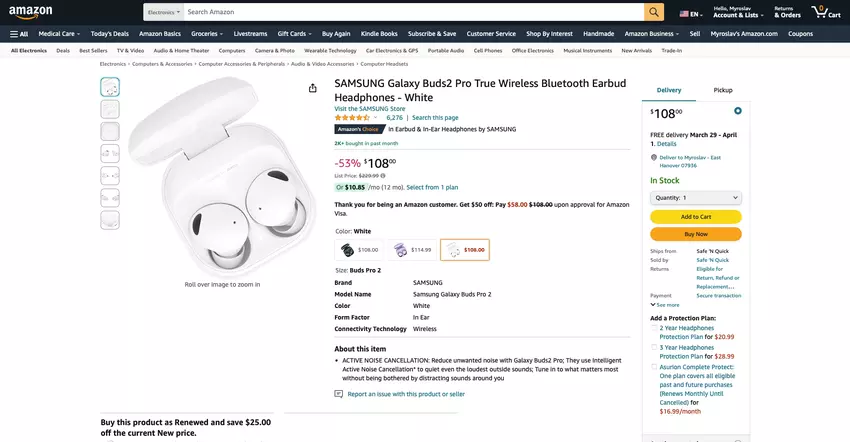Open the Quantity dropdown

695,198
